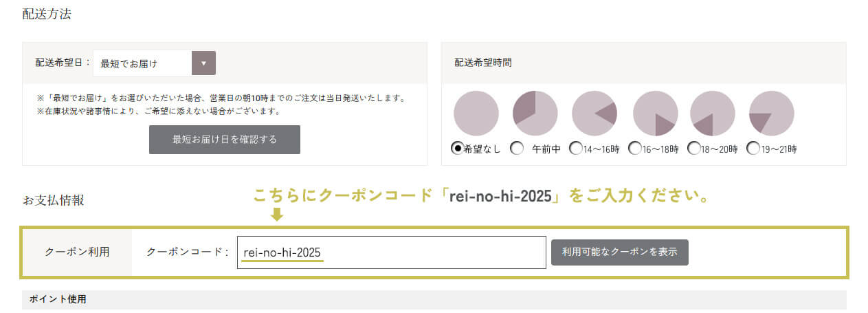Choose the 16〜18時 radio button
The width and height of the screenshot is (868, 313).
coord(635,148)
